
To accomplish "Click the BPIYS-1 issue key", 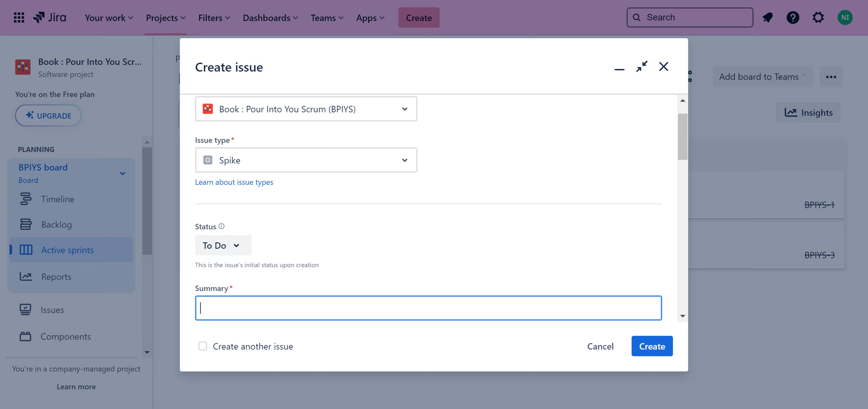I will [819, 205].
